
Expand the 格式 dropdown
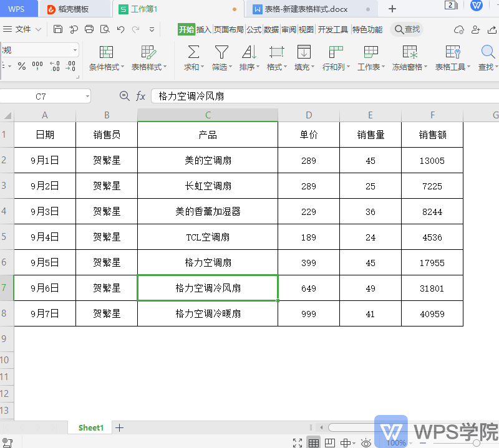click(286, 67)
